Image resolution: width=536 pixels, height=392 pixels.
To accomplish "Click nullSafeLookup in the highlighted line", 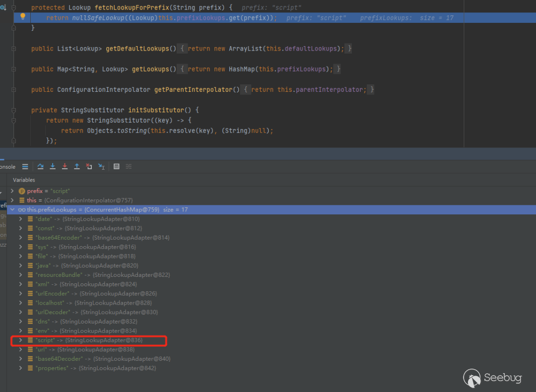I will pos(98,18).
